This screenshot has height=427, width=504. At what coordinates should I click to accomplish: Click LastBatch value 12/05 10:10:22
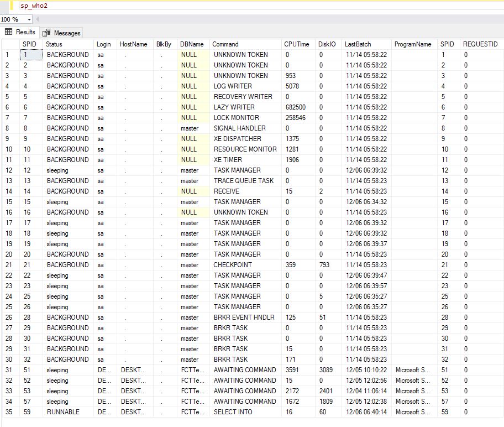(x=366, y=370)
